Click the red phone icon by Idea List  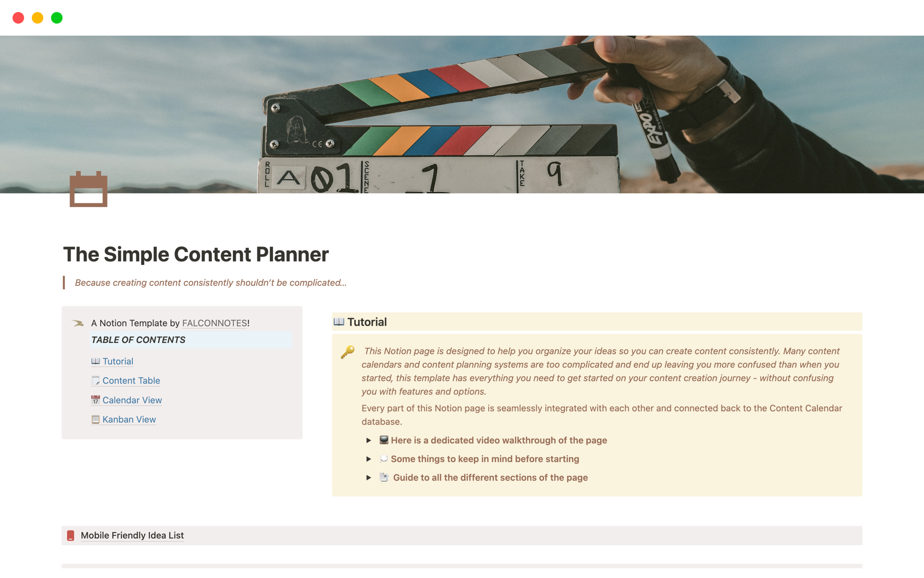(71, 536)
